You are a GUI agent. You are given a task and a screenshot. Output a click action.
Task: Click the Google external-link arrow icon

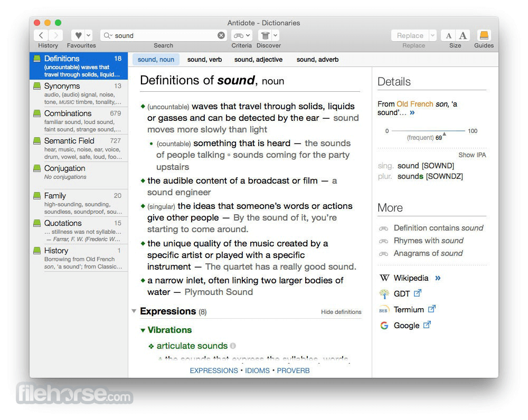pos(427,324)
